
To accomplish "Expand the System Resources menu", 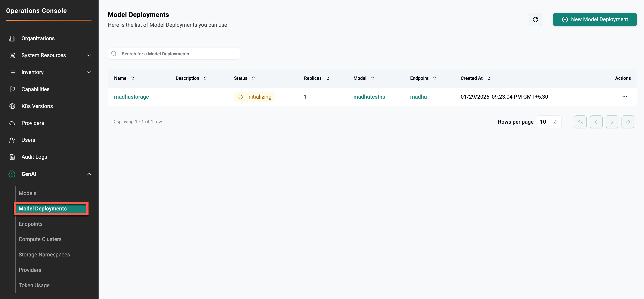I will pyautogui.click(x=89, y=55).
